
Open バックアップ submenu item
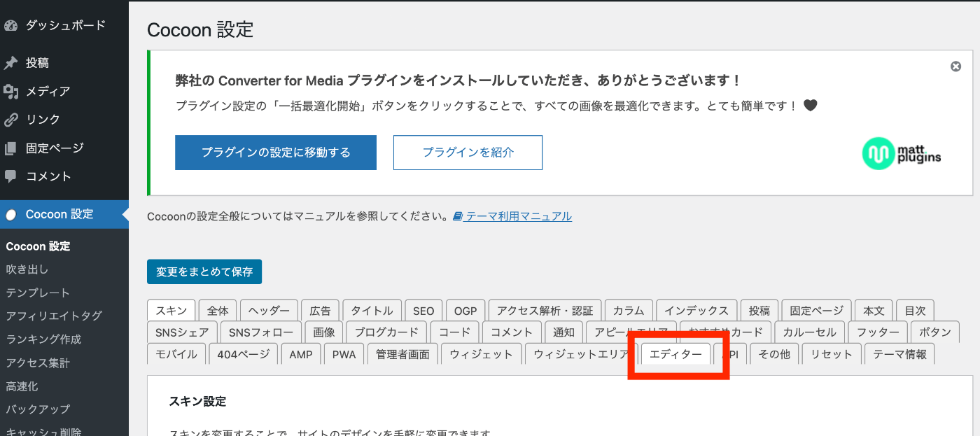[x=38, y=409]
